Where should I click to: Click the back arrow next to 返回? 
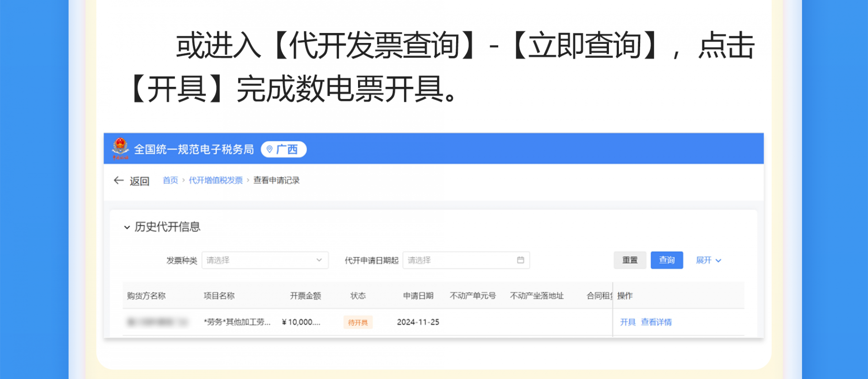point(118,180)
